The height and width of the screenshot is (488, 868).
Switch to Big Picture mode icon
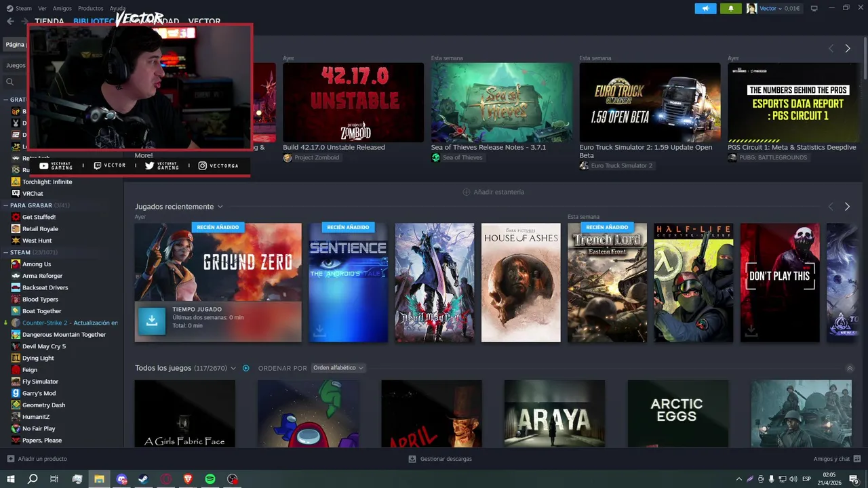(x=814, y=8)
